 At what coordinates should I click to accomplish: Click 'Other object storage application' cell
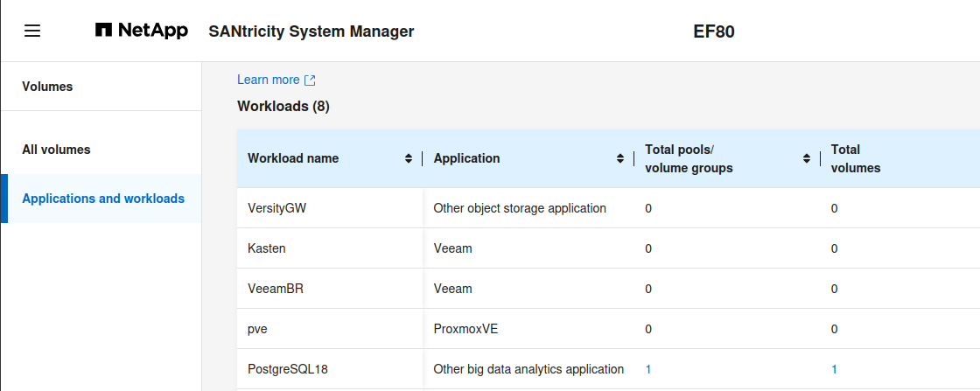520,208
